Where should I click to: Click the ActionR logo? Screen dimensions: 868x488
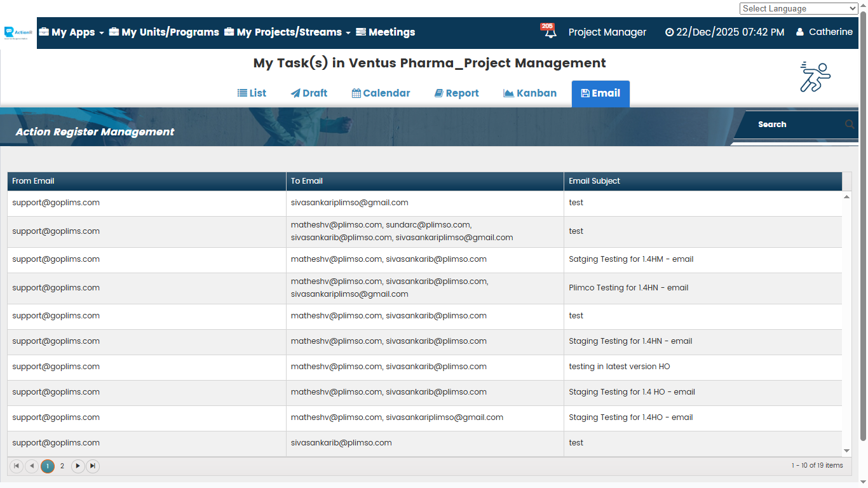click(x=18, y=32)
